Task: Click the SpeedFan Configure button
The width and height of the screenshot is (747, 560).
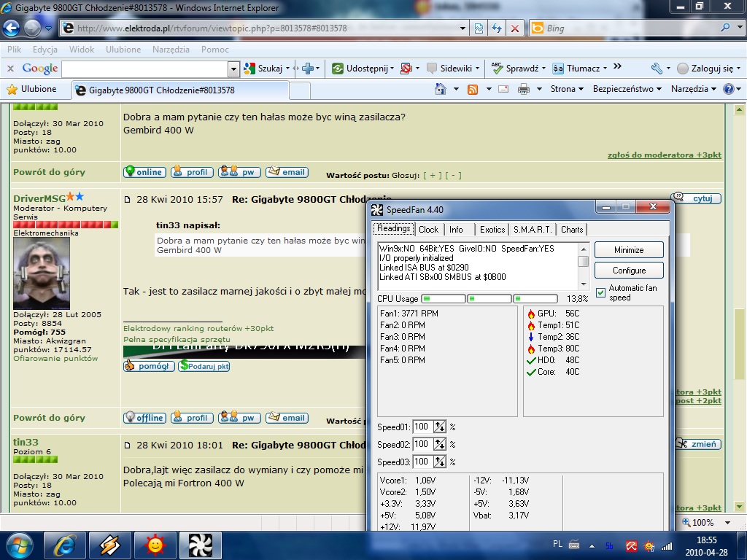Action: 629,271
